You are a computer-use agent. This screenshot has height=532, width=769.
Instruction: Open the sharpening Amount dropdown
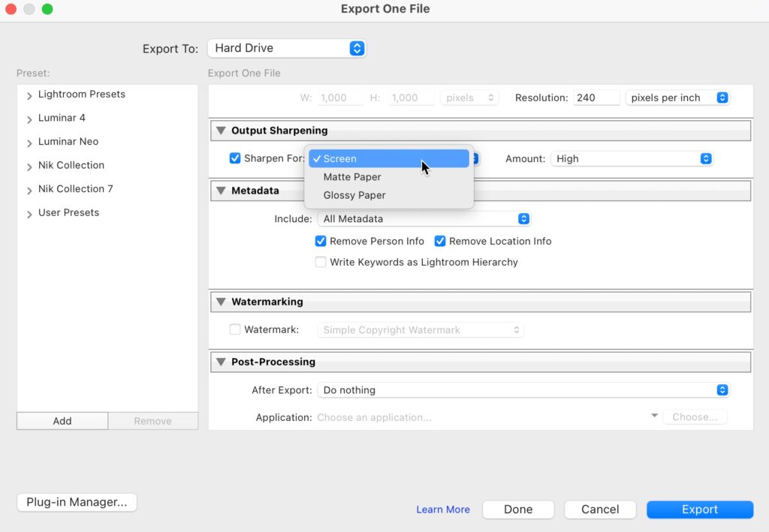click(x=632, y=159)
